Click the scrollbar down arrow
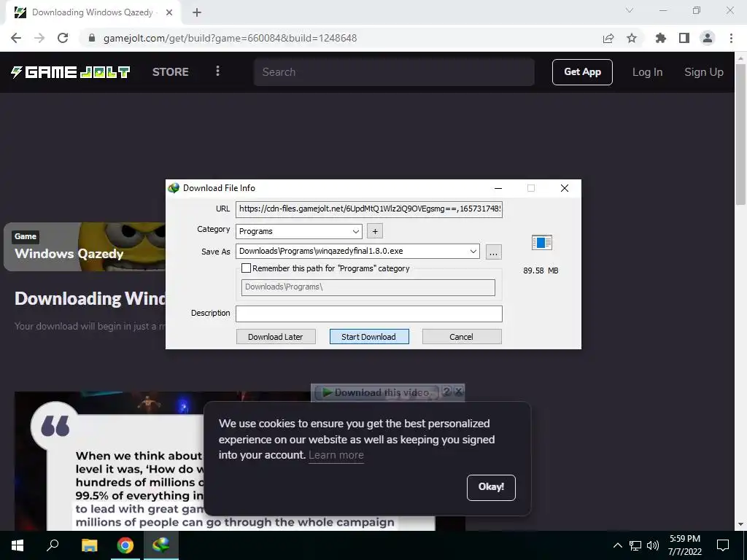 coord(741,525)
